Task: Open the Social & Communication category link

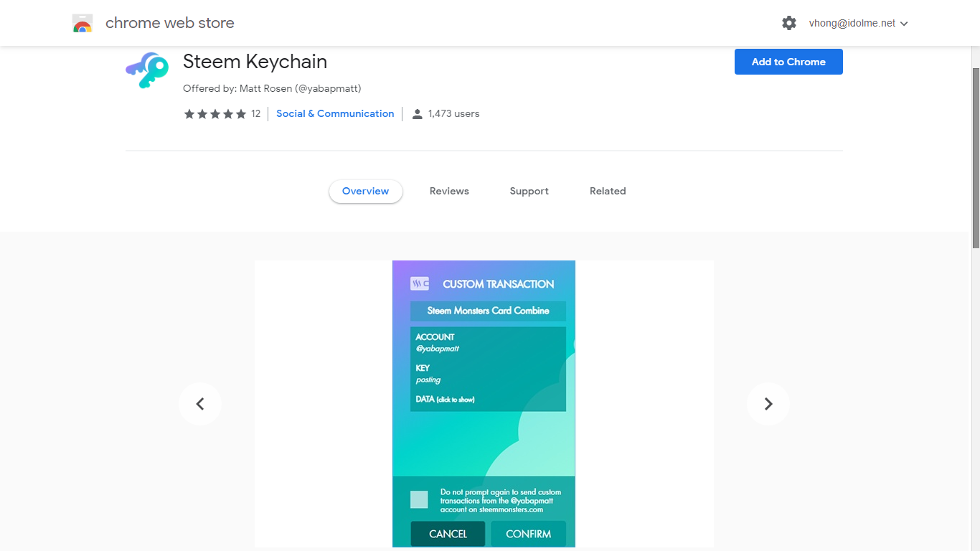Action: 335,114
